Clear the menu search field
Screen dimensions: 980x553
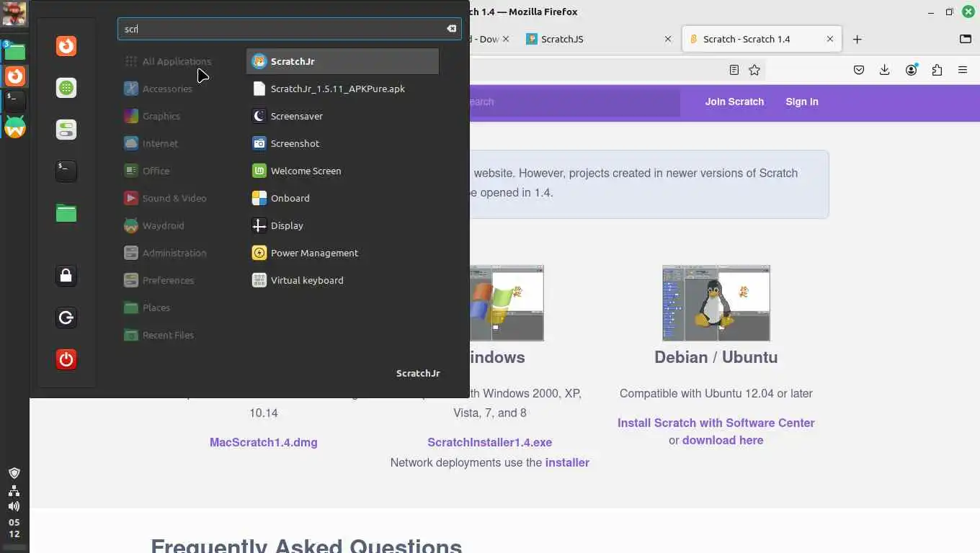451,29
